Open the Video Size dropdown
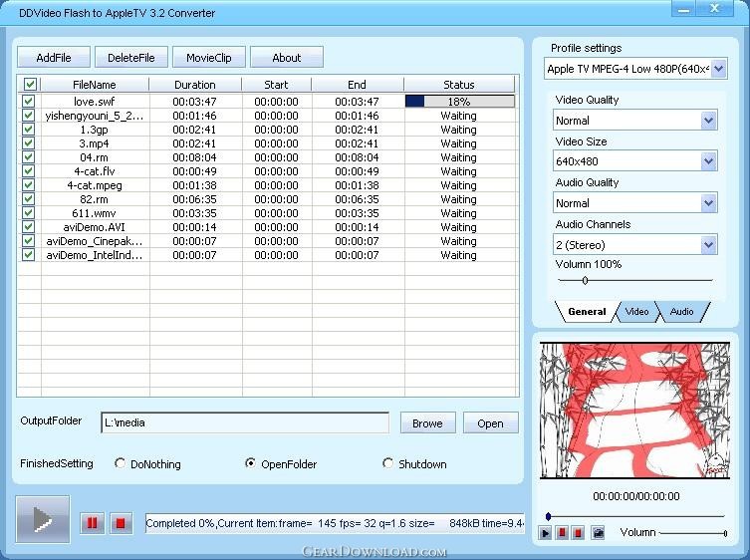 click(x=708, y=161)
